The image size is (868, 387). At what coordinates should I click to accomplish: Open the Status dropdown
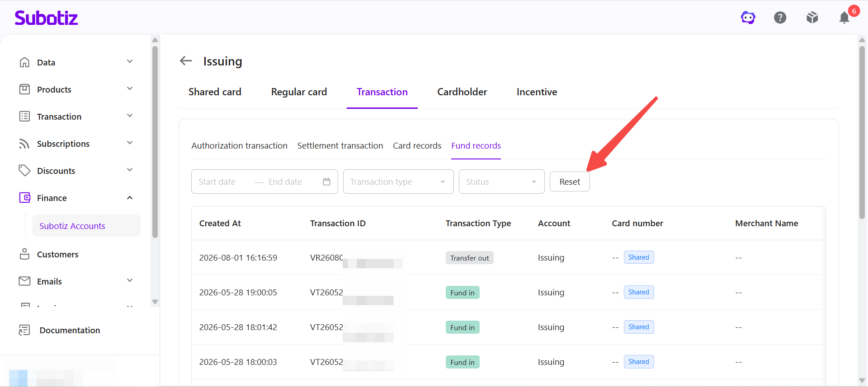coord(501,182)
